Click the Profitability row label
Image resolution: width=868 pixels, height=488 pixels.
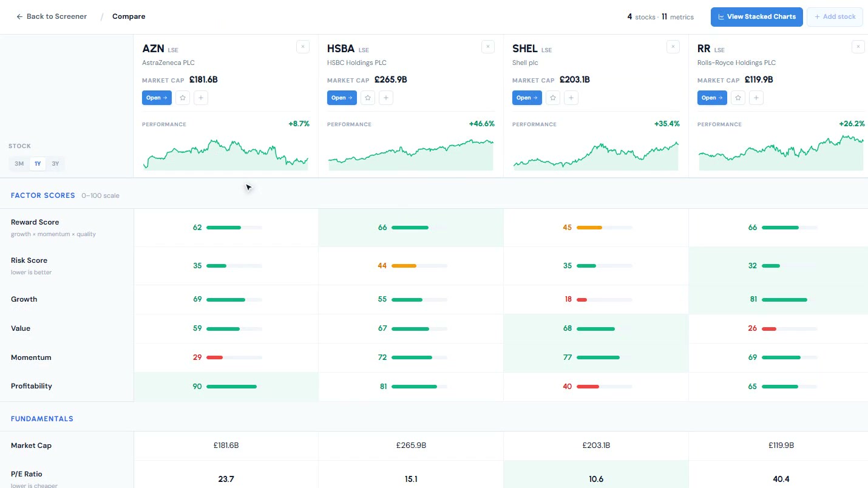pyautogui.click(x=32, y=386)
